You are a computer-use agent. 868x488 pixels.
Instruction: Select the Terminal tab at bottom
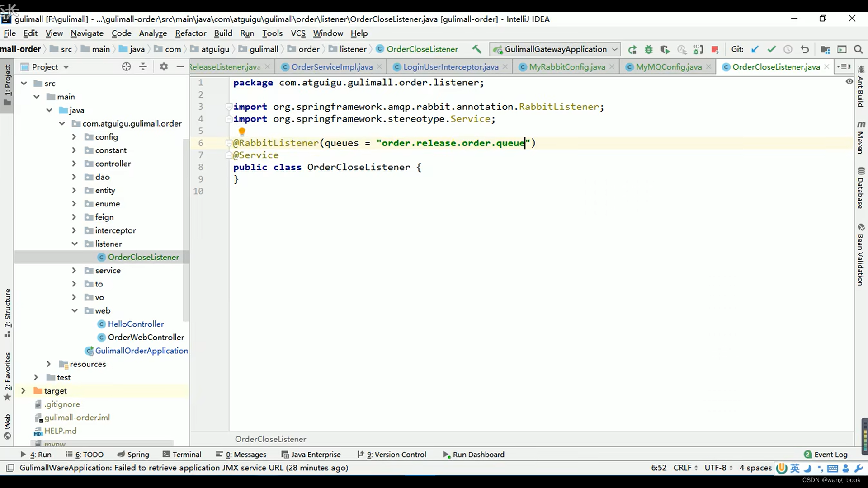pos(187,454)
